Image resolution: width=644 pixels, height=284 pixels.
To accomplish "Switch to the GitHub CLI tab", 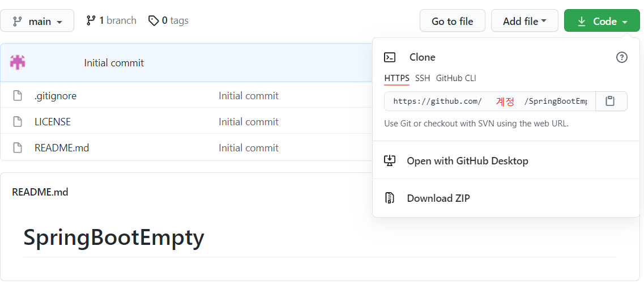I will (456, 78).
